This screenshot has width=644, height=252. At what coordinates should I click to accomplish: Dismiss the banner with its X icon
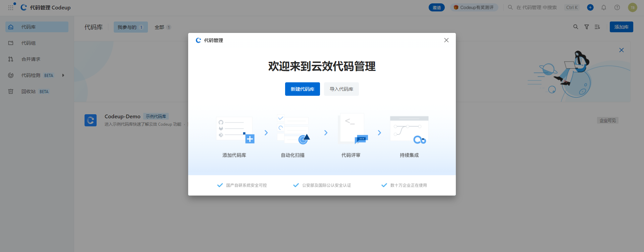[x=622, y=50]
